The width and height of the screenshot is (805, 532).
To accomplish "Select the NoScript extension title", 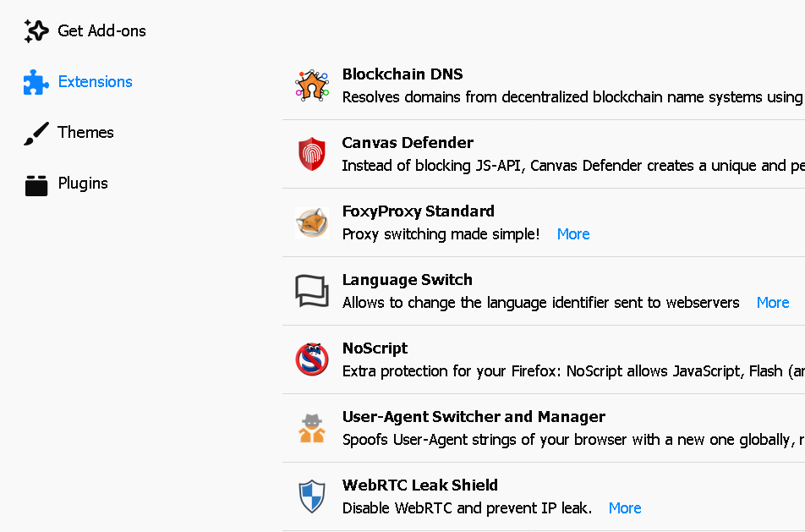I will click(375, 348).
